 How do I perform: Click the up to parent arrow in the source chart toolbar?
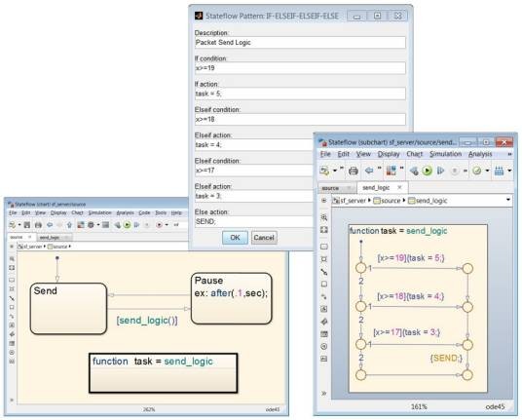tap(69, 225)
